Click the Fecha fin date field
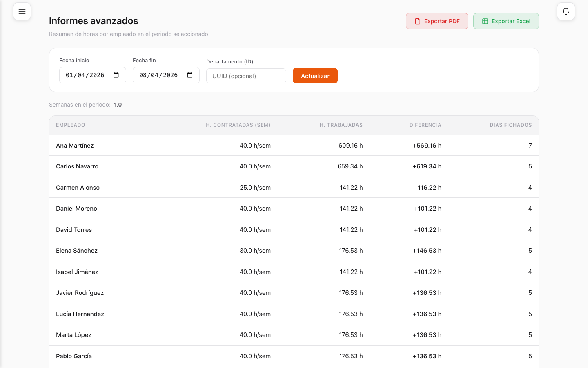The width and height of the screenshot is (588, 368). pyautogui.click(x=158, y=75)
